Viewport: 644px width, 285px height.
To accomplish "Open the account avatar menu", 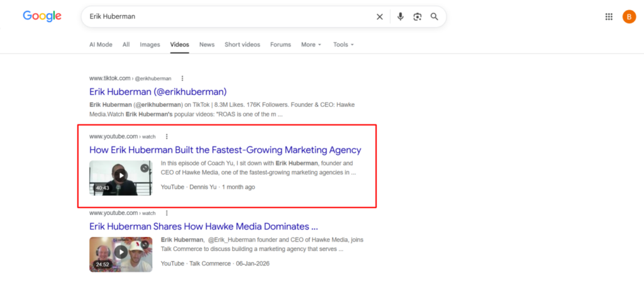I will [629, 17].
